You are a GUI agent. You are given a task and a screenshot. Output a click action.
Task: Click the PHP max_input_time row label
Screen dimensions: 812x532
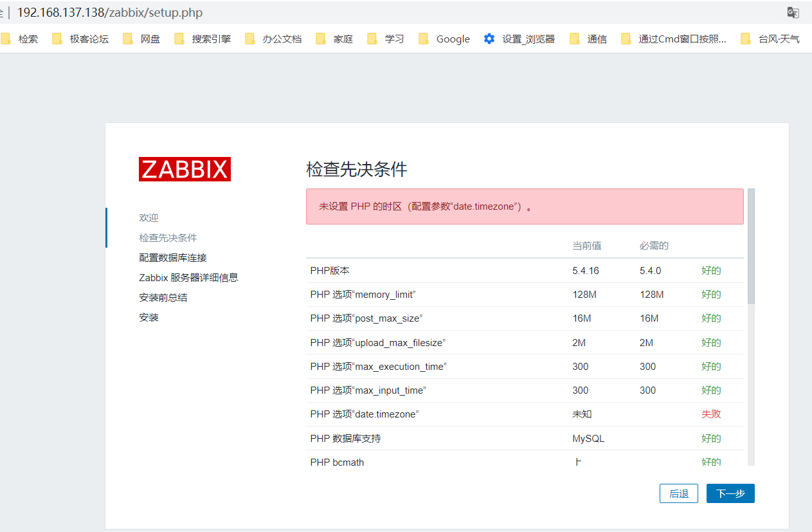(368, 390)
